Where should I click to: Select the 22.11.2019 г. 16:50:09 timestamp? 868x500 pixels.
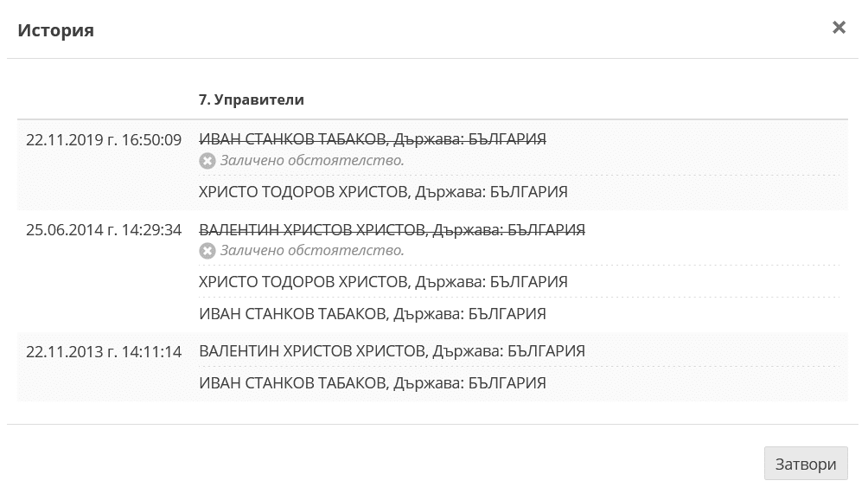104,139
